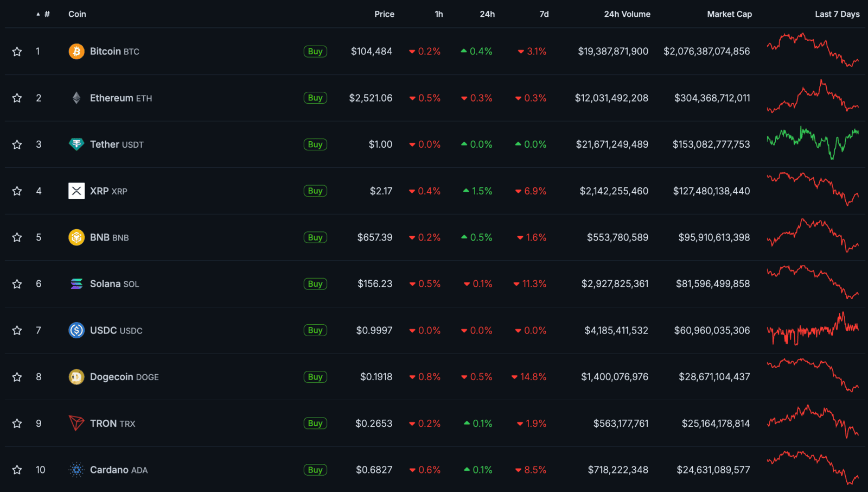Click Solana 7d change 11.3%
The image size is (868, 492).
tap(530, 284)
